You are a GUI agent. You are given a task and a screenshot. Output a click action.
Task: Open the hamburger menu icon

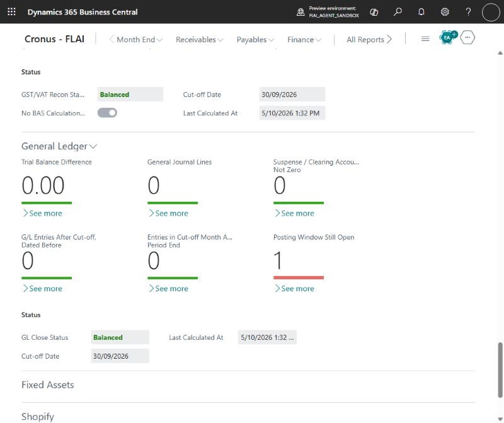[x=425, y=39]
